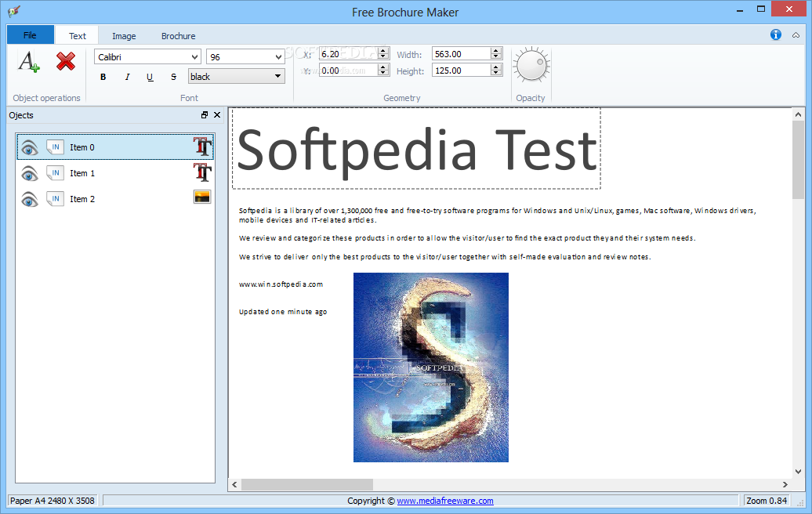Click the Y position input field
This screenshot has width=812, height=514.
[x=349, y=71]
